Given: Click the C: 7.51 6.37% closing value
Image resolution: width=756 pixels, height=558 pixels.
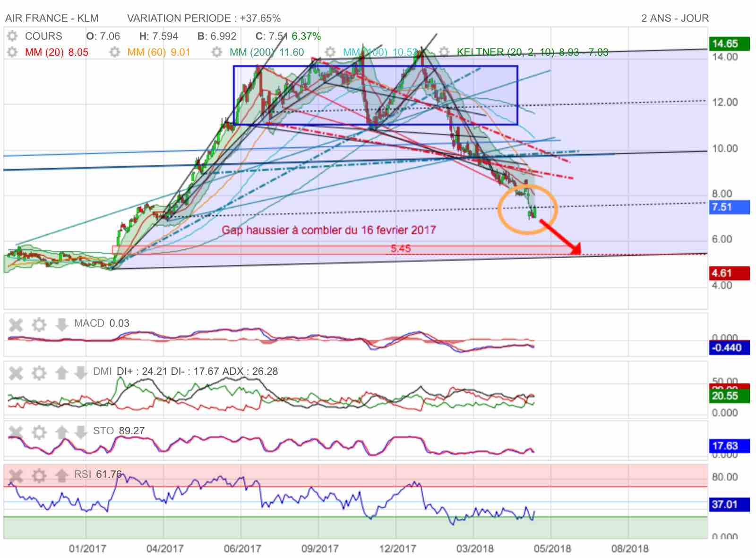Looking at the screenshot, I should click(288, 36).
